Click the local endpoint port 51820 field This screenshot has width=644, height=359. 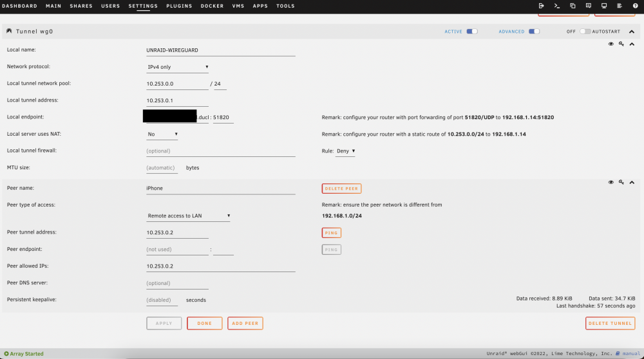tap(223, 117)
